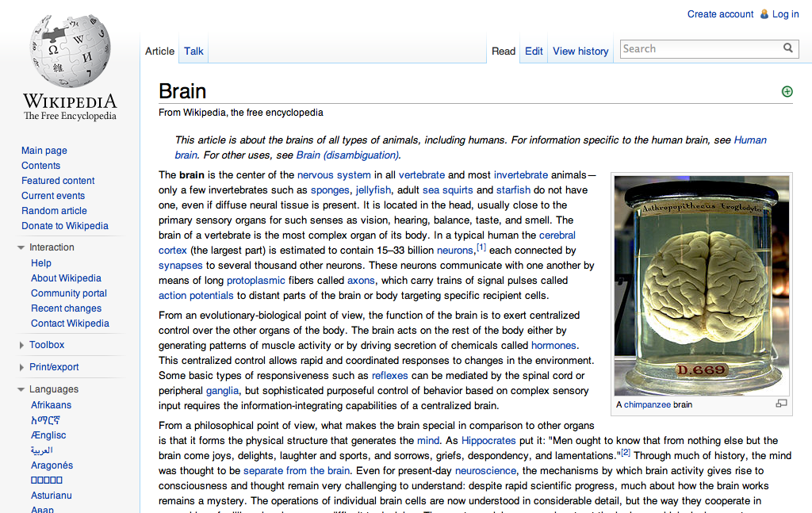Switch to the Amharic language version

point(45,420)
